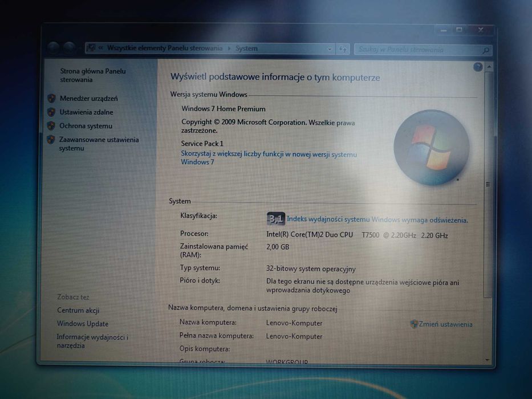Click shield icon next to Zmień ustawienia

(x=414, y=324)
